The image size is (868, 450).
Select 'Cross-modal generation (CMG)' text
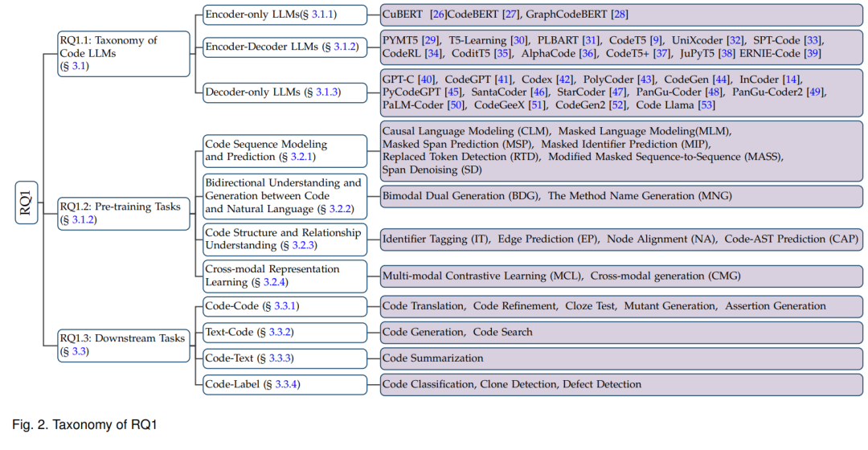point(665,276)
